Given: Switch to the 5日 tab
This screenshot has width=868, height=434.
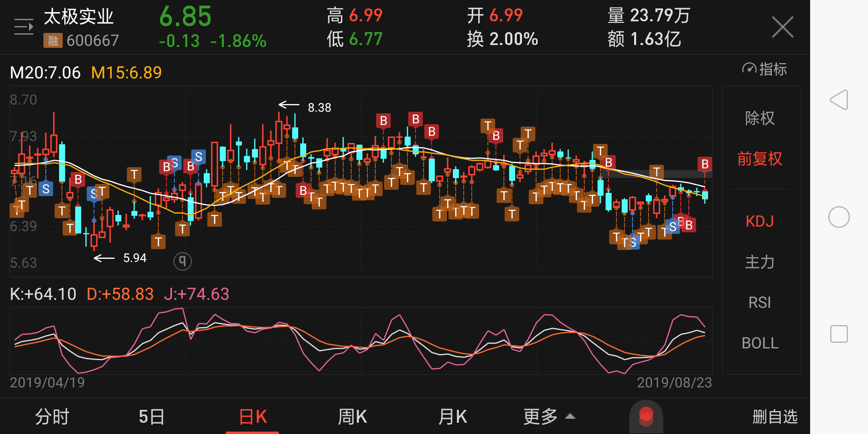Looking at the screenshot, I should tap(151, 417).
